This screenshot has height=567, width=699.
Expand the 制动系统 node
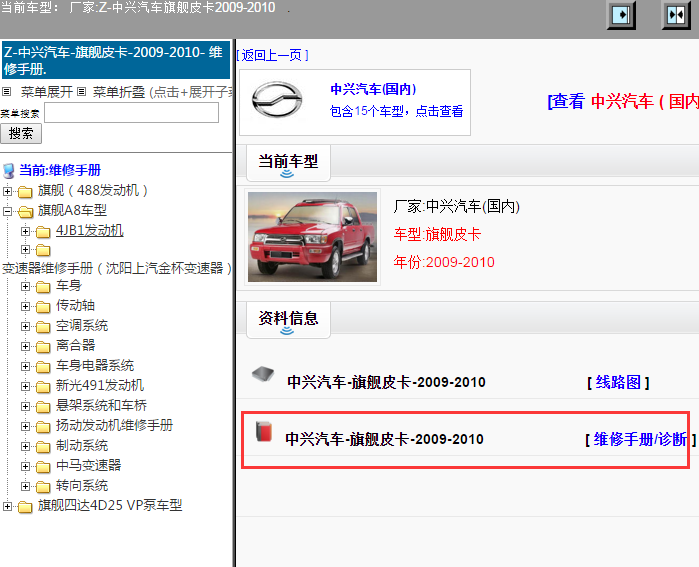click(x=25, y=447)
